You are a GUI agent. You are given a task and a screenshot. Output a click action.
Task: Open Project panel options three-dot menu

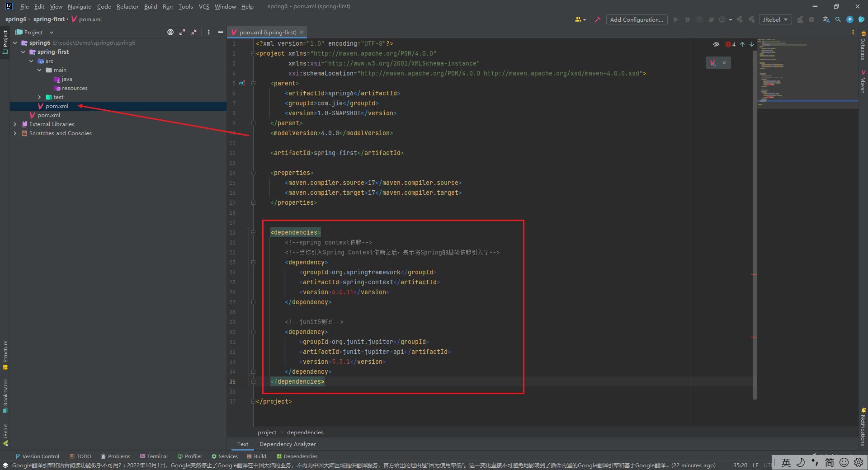click(x=208, y=32)
